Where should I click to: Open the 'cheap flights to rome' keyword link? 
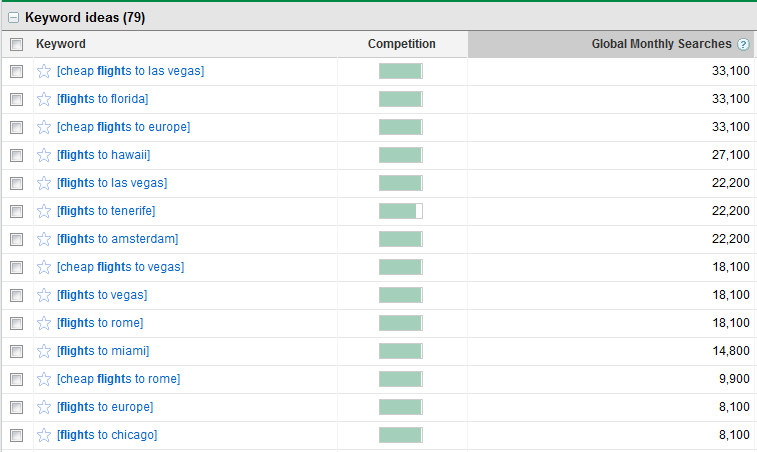point(118,379)
